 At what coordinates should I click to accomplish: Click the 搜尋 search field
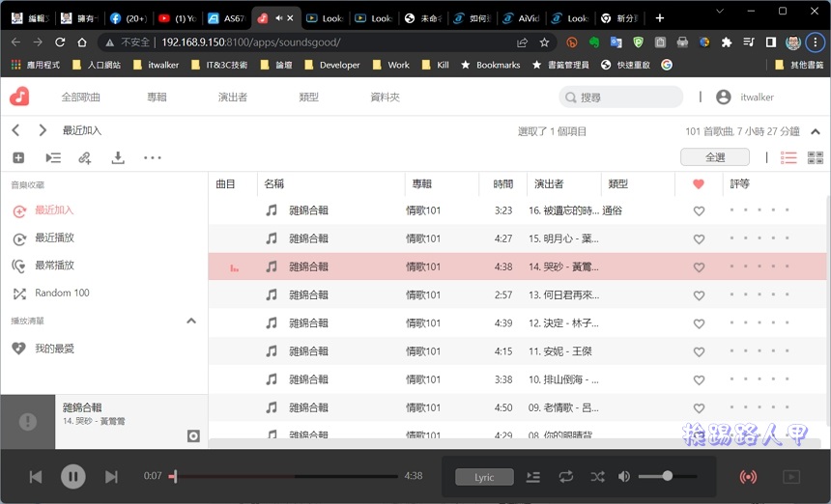pyautogui.click(x=621, y=97)
